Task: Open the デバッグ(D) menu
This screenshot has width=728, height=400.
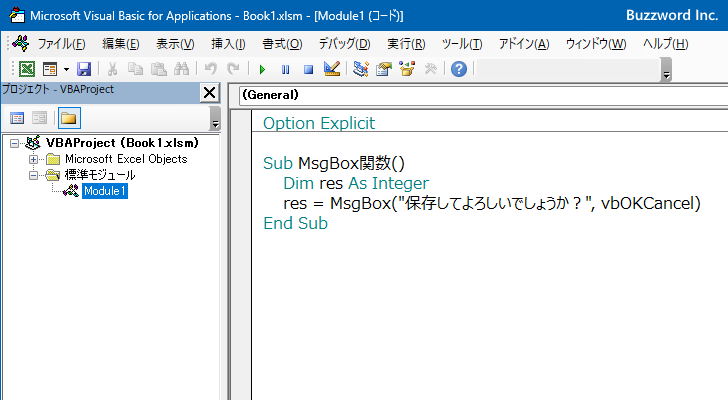Action: coord(344,44)
